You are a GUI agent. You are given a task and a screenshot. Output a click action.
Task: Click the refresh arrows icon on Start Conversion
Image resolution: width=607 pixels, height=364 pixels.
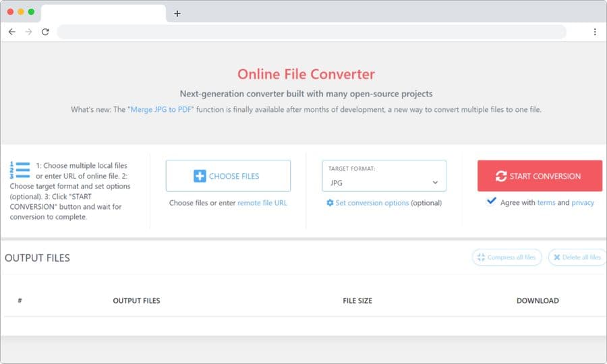(x=500, y=177)
